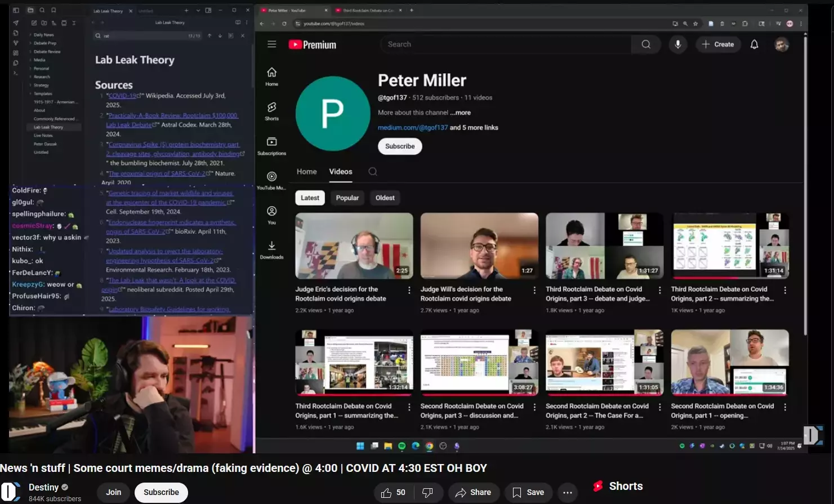Join the Destiny channel membership
Screen dimensions: 834x504
pos(114,492)
